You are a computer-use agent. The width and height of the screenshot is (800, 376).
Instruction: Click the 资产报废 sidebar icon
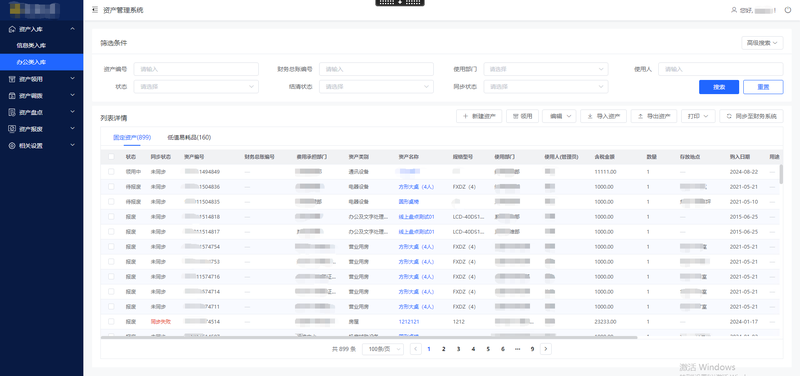(12, 129)
